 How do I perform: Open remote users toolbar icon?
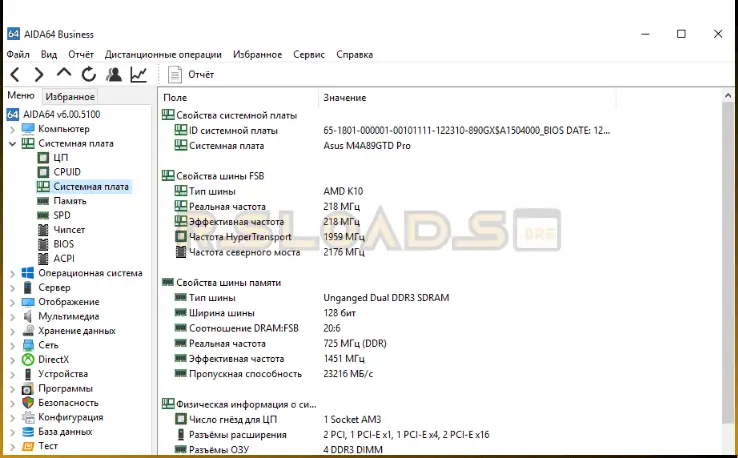[114, 74]
